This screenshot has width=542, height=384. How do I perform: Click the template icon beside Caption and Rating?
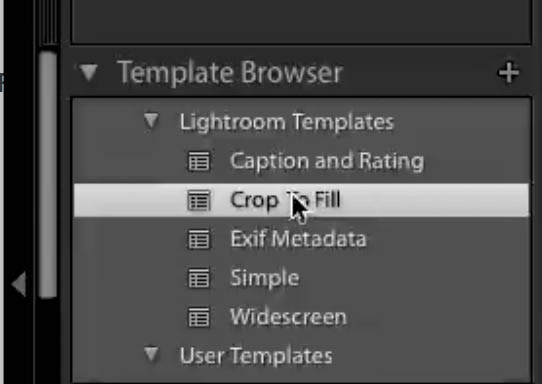coord(199,161)
